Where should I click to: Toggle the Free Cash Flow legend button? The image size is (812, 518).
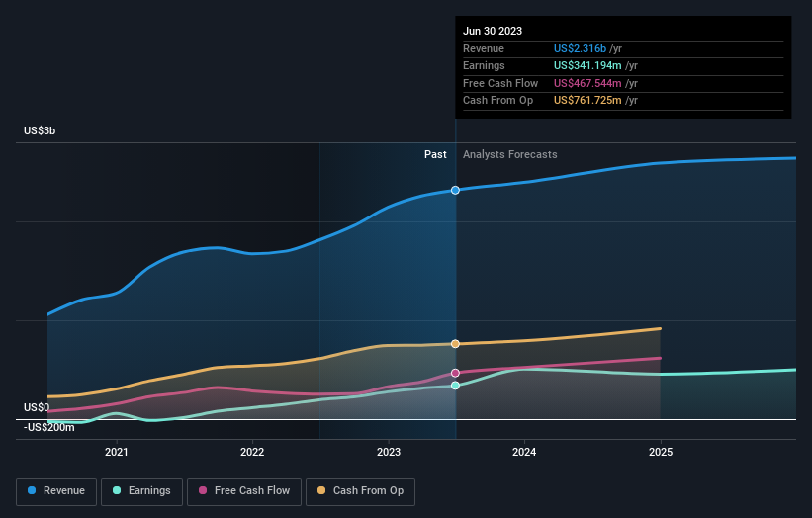pos(244,491)
